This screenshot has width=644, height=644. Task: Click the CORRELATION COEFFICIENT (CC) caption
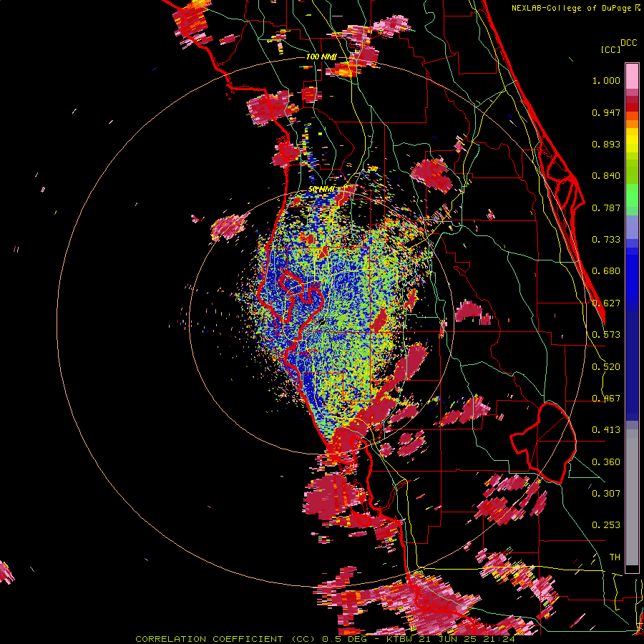225,639
